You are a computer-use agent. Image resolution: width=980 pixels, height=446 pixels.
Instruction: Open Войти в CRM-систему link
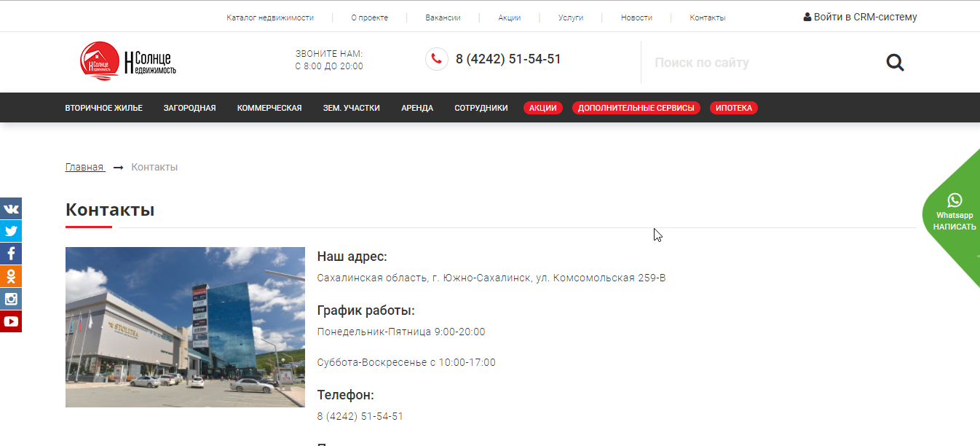coord(860,17)
